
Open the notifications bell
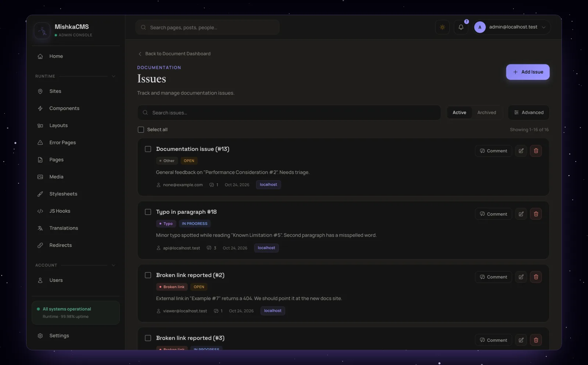(461, 27)
